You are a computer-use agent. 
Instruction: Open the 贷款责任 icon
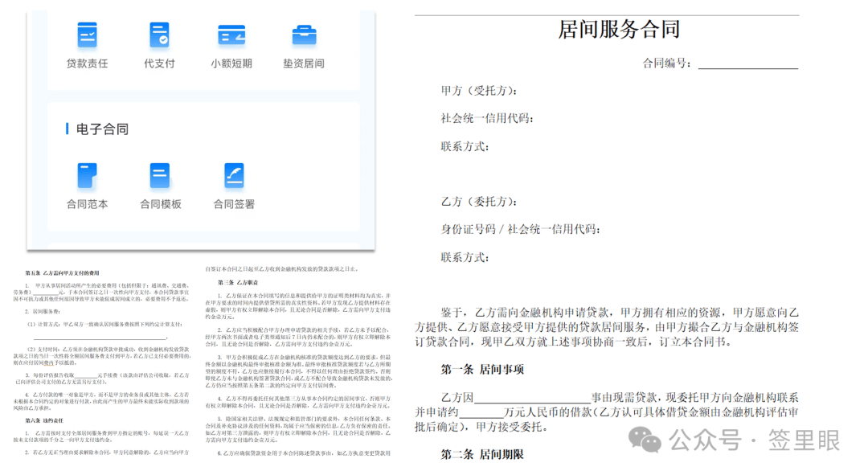[x=87, y=35]
